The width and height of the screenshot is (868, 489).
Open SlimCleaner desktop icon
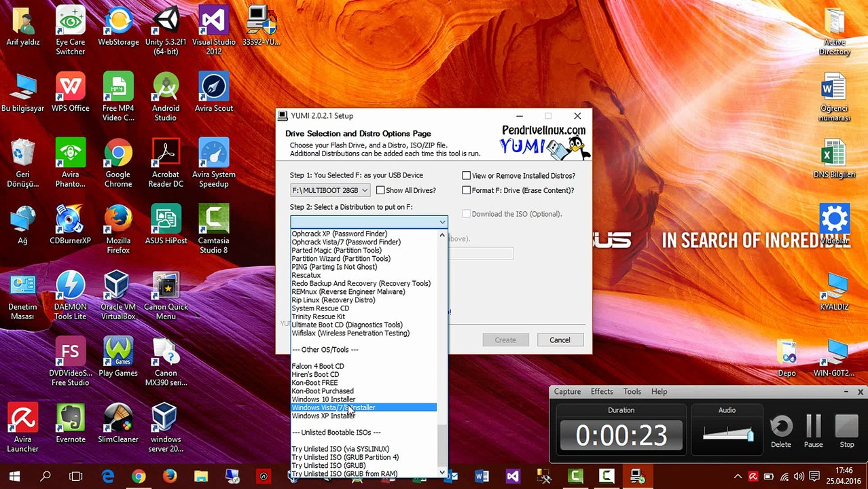click(x=118, y=423)
